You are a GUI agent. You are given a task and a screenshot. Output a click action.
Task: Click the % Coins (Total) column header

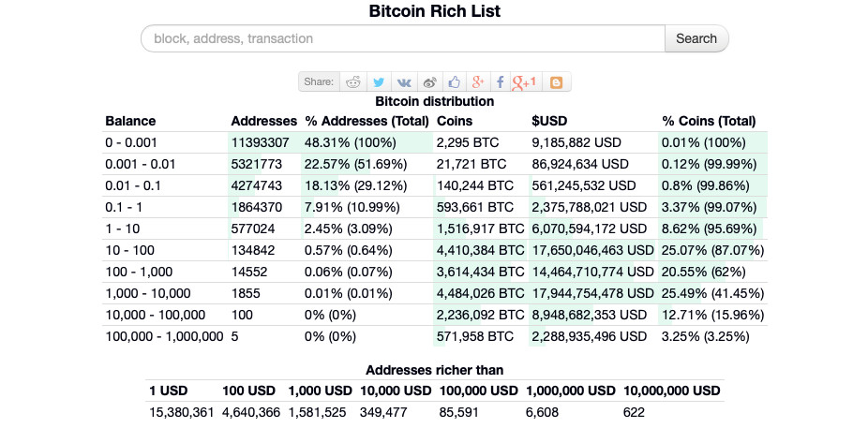tap(709, 121)
